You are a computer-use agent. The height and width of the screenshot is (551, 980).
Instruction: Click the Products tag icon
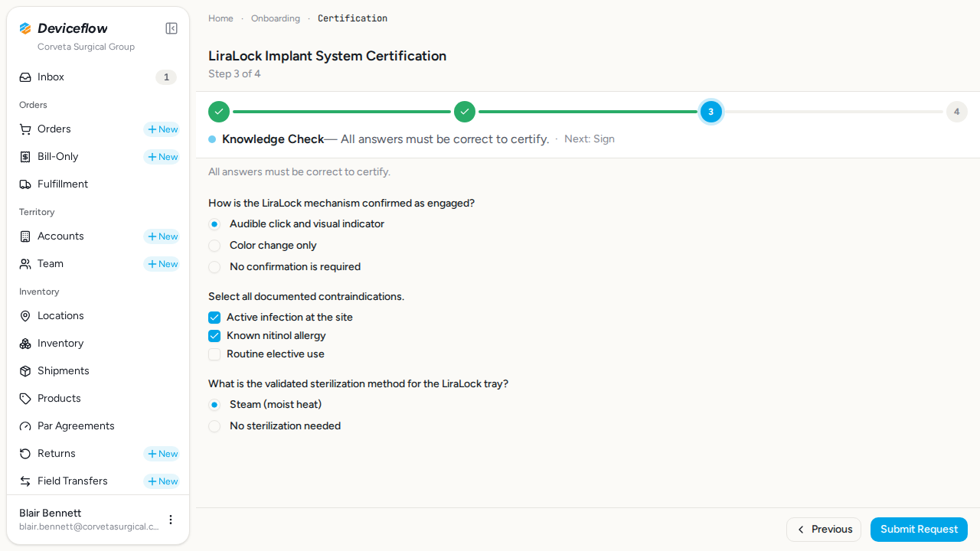tap(25, 399)
